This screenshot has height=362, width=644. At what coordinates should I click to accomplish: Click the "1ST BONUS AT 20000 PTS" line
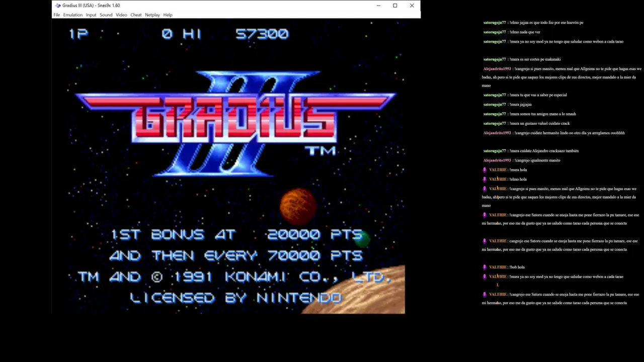tap(236, 235)
